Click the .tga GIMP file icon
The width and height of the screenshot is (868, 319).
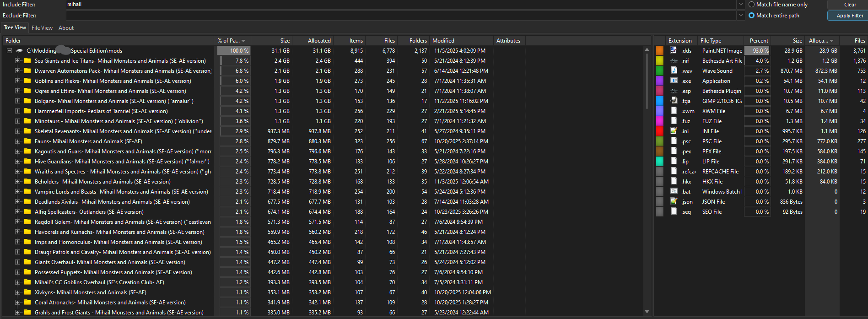pyautogui.click(x=674, y=101)
